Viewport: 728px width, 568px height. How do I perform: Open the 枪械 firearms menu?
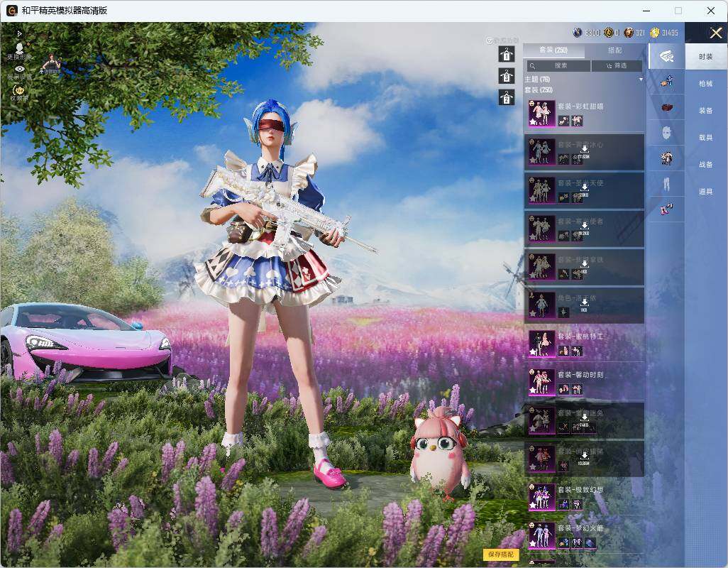pyautogui.click(x=706, y=84)
